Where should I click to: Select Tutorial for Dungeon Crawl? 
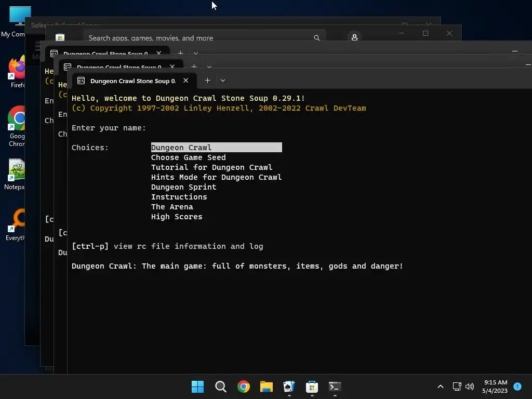click(212, 167)
